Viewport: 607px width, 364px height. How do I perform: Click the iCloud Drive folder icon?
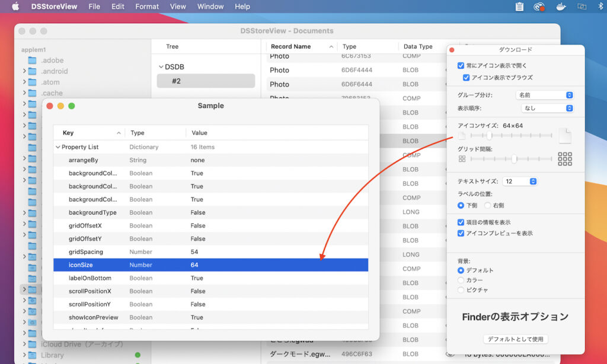click(33, 344)
